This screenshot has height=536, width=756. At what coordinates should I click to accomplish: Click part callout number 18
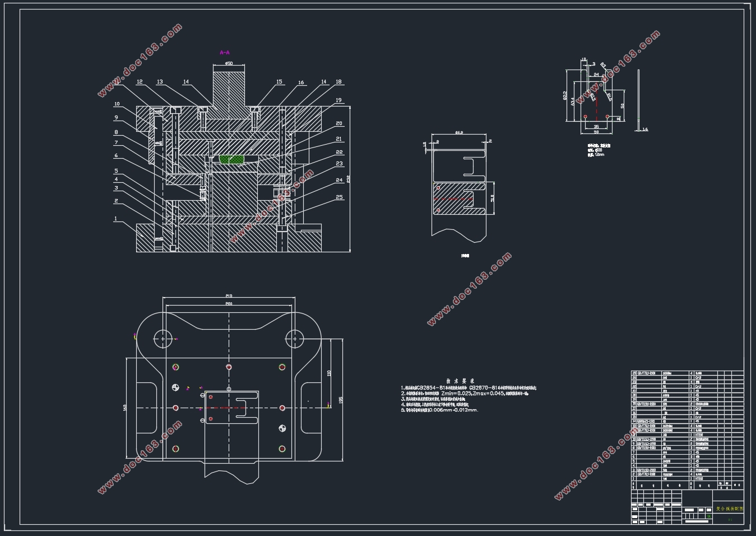(338, 82)
